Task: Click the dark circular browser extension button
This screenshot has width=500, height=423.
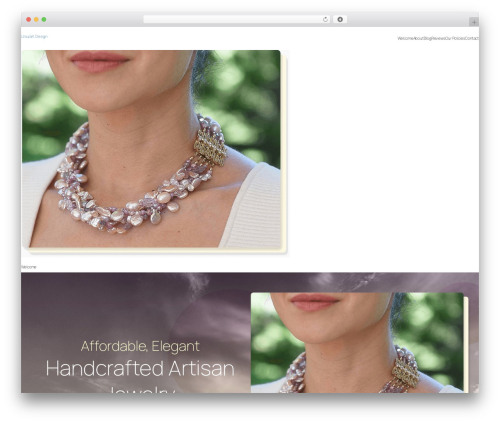Action: [340, 19]
